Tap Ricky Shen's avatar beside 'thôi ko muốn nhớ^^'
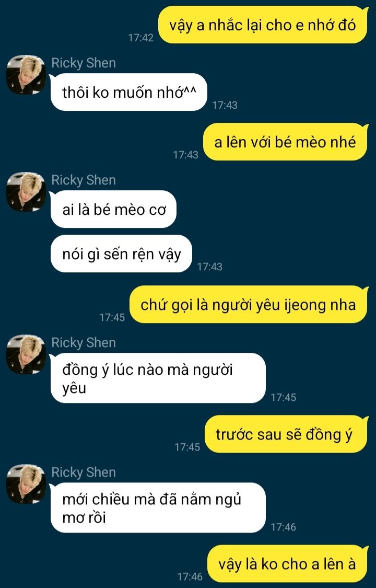This screenshot has width=376, height=588. [x=26, y=75]
